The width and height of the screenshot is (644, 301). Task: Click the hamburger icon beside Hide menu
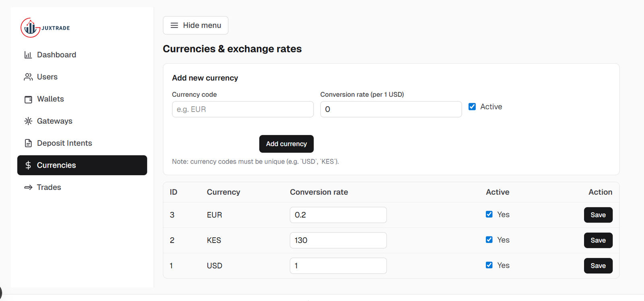pyautogui.click(x=174, y=25)
